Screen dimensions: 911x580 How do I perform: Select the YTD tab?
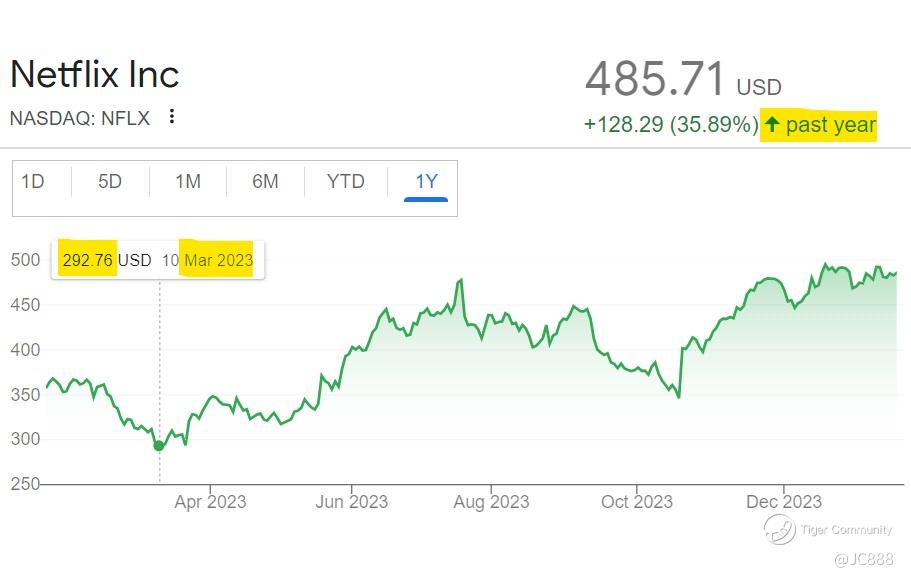click(x=346, y=182)
